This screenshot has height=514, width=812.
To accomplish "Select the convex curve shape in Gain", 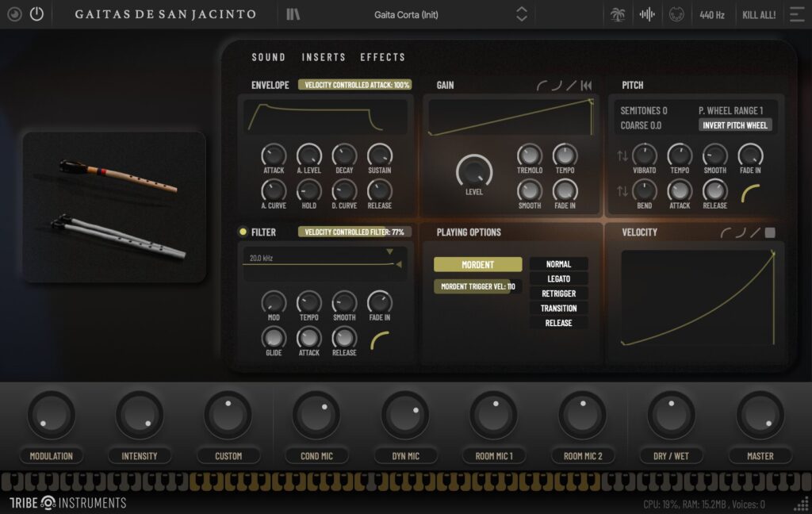I will pos(542,86).
